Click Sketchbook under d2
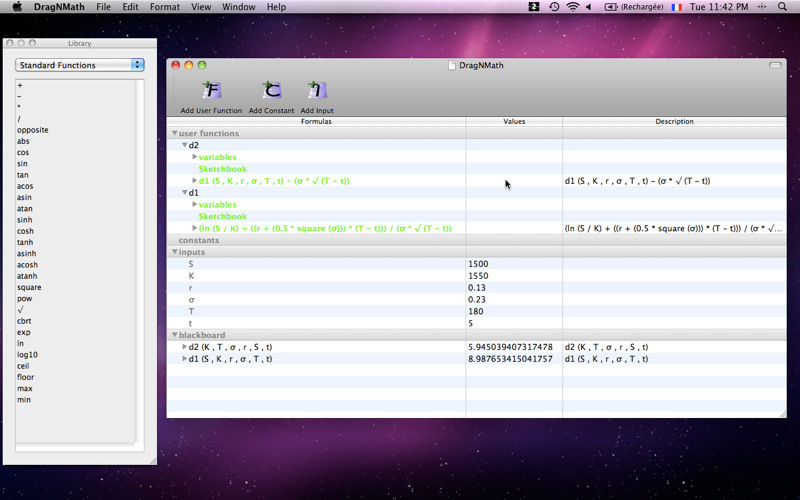 coord(222,169)
